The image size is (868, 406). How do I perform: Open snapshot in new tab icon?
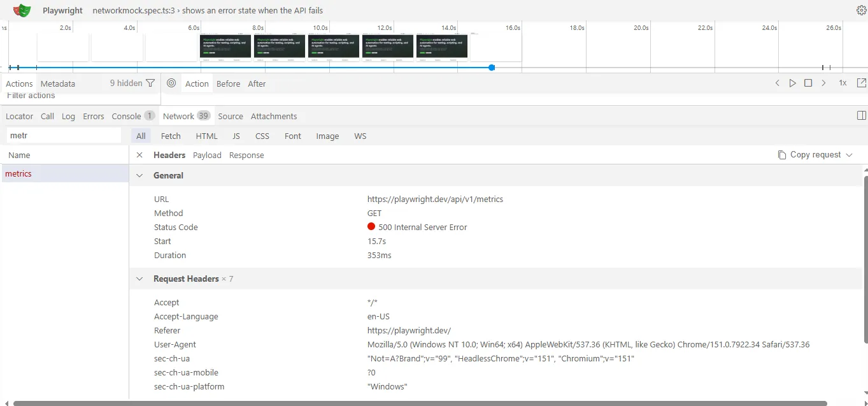click(x=861, y=83)
